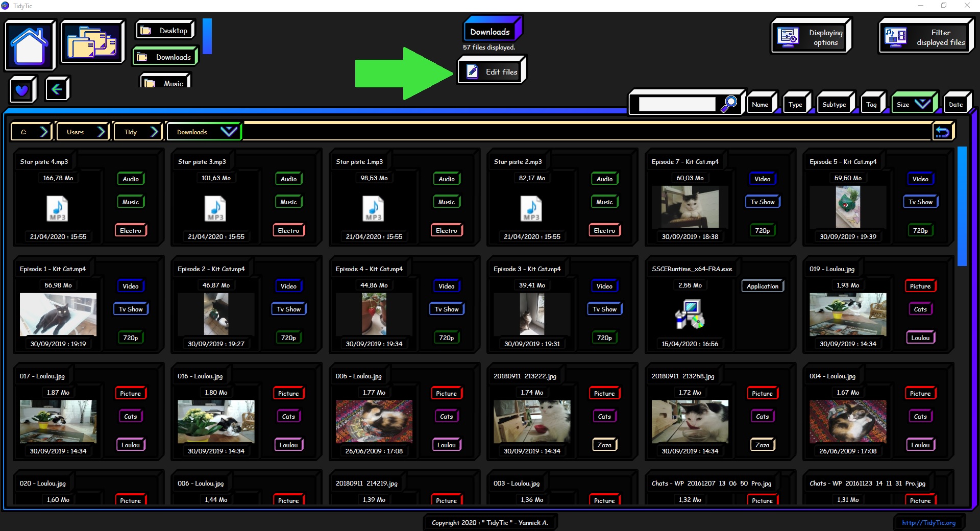Expand the Downloads path dropdown arrow

point(229,131)
